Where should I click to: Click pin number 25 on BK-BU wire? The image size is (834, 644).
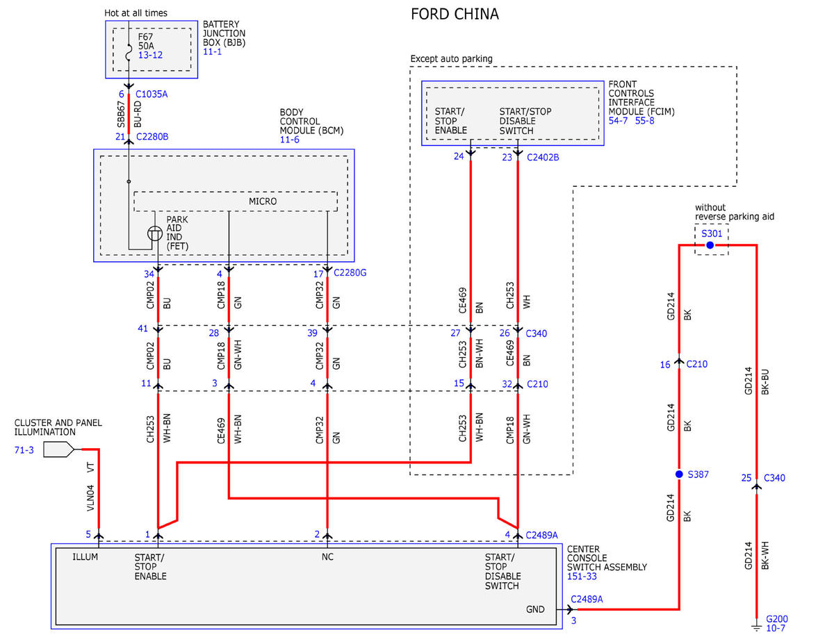click(746, 477)
